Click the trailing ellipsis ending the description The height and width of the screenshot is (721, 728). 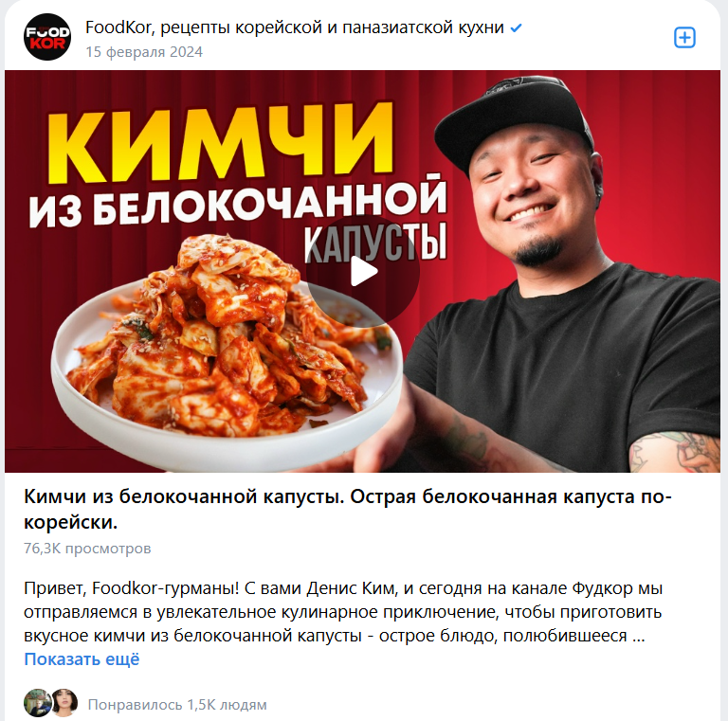(638, 636)
